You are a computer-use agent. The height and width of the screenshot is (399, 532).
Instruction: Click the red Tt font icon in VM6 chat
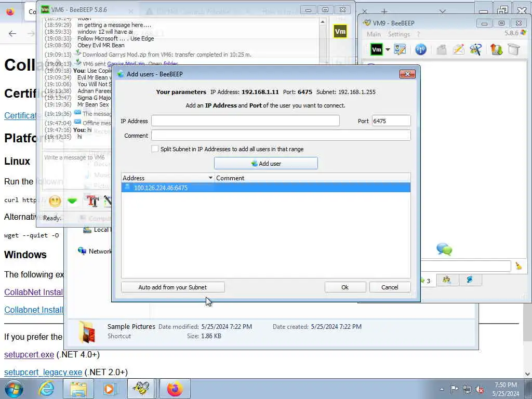pos(92,201)
